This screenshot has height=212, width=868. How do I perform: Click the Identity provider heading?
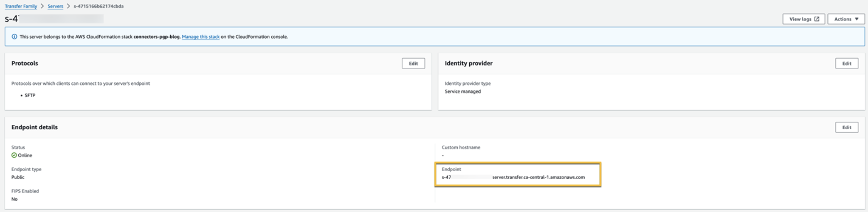pos(468,63)
